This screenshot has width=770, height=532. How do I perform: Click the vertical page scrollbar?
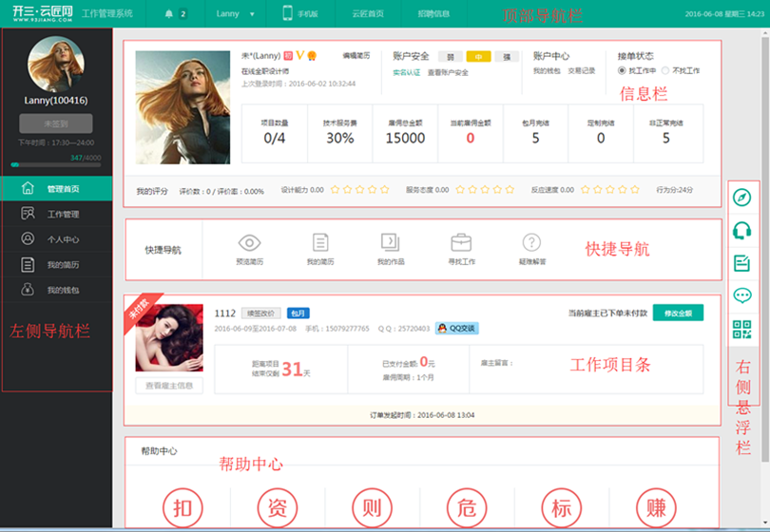[x=764, y=250]
